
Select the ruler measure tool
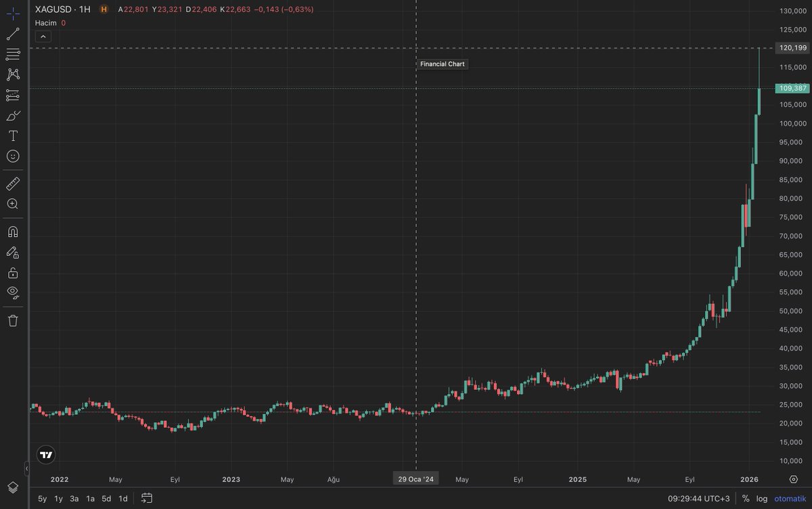click(x=13, y=183)
